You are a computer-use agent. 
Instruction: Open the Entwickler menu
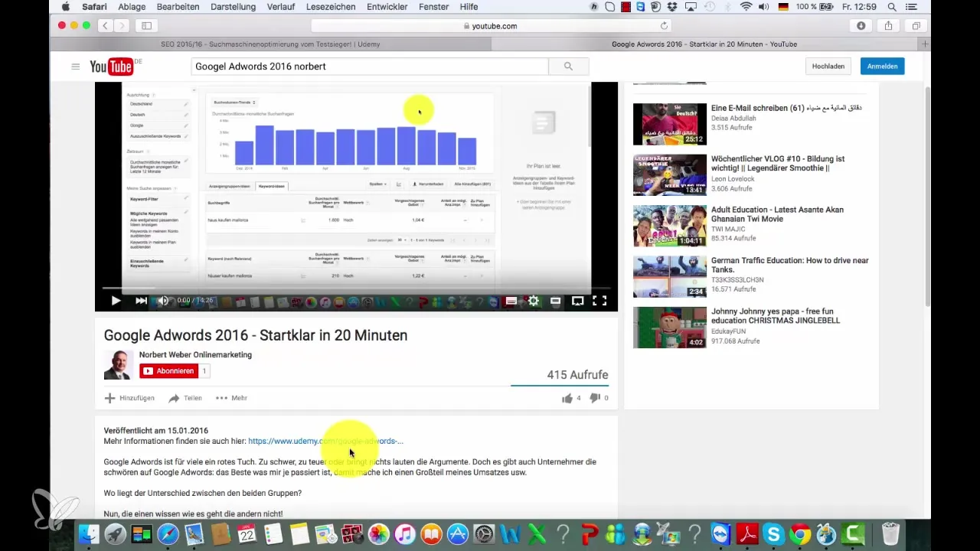[x=387, y=7]
